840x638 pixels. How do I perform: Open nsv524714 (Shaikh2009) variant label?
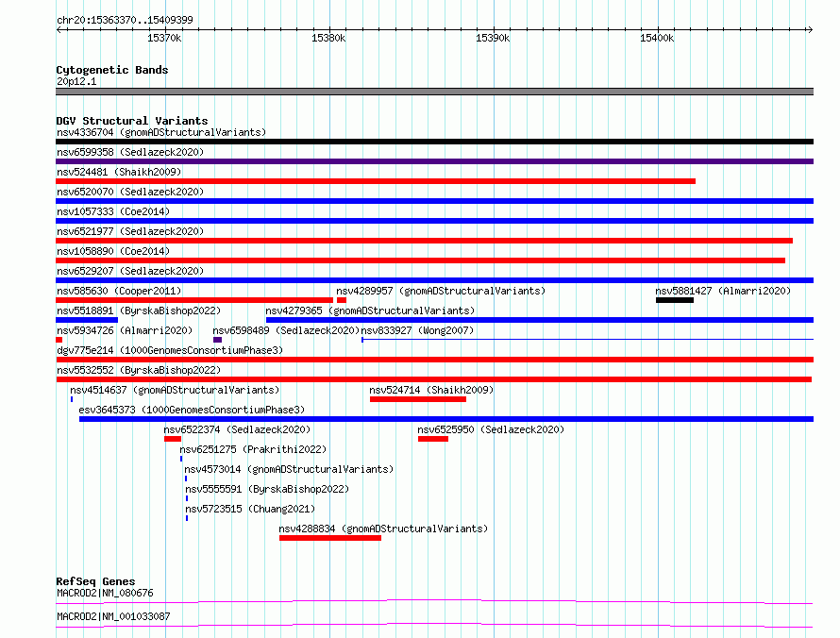pyautogui.click(x=431, y=390)
